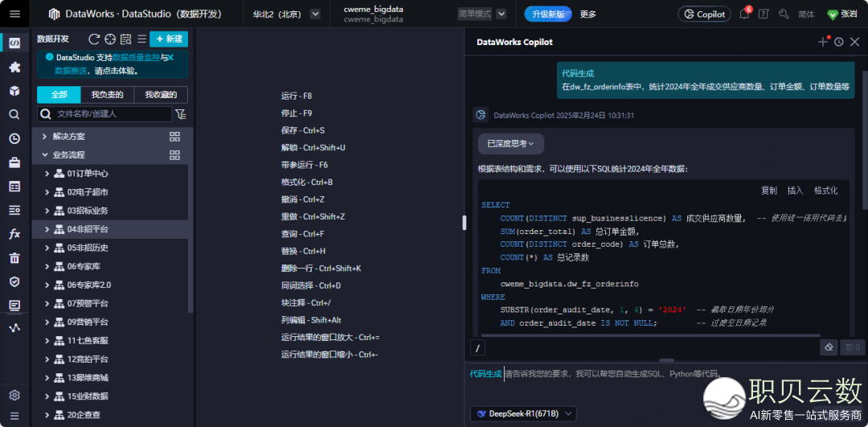Click the refresh icon beside 数据开发
Viewport: 868px width, 427px height.
(x=94, y=39)
